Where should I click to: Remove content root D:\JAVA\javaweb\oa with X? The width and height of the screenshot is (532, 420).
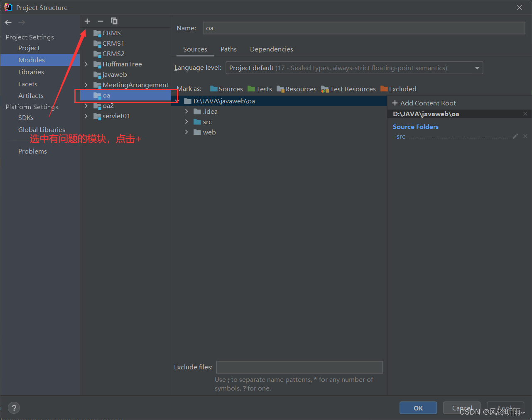click(x=525, y=114)
